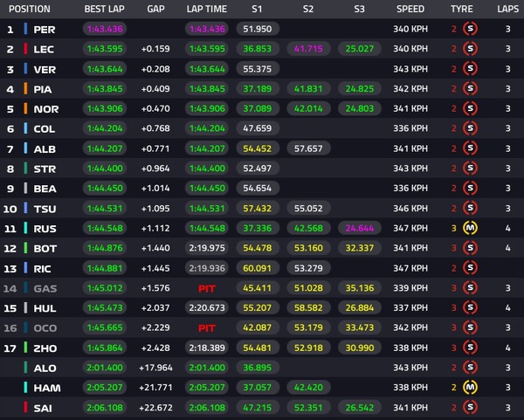Click the soft tyre icon in SAI's row
524x420 pixels.
point(470,408)
